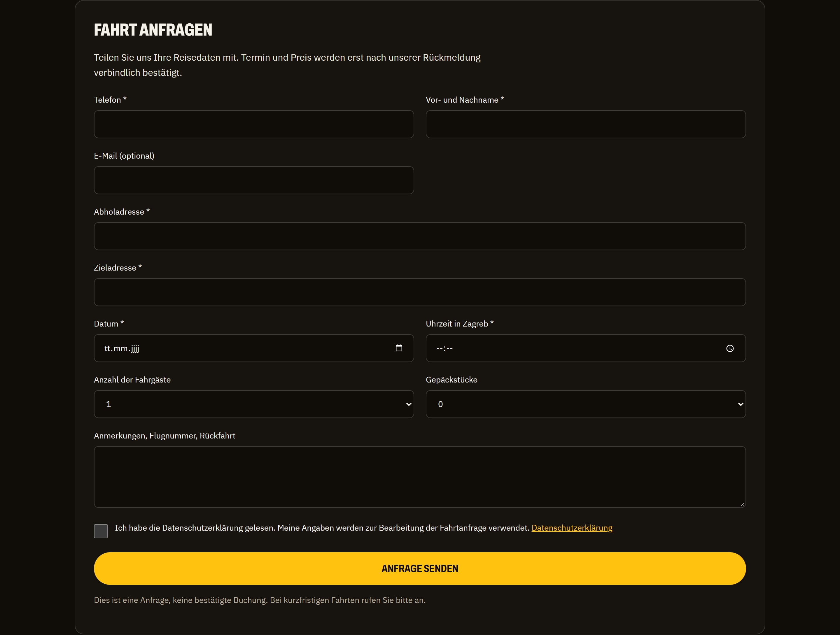Click the Abholadresse input field
Viewport: 840px width, 635px height.
[x=420, y=236]
